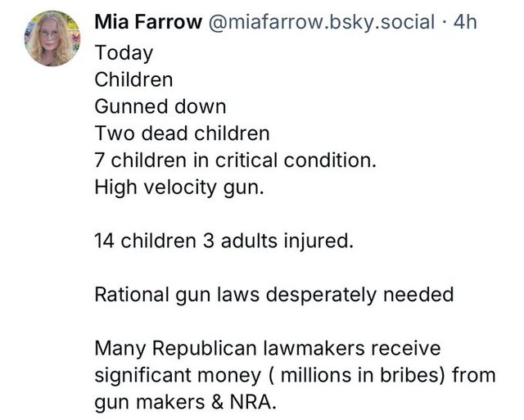Image resolution: width=524 pixels, height=420 pixels.
Task: Click the Many Republican lawmakers receive line
Action: (268, 349)
